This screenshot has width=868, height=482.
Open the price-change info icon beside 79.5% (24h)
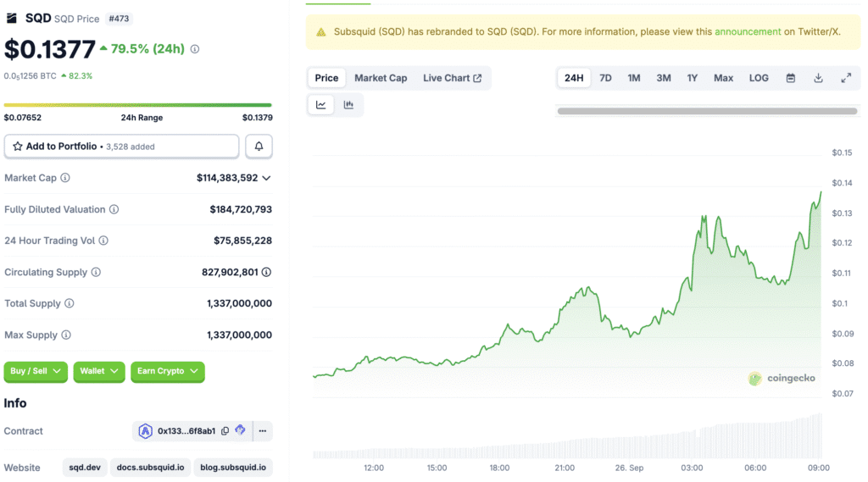(195, 49)
